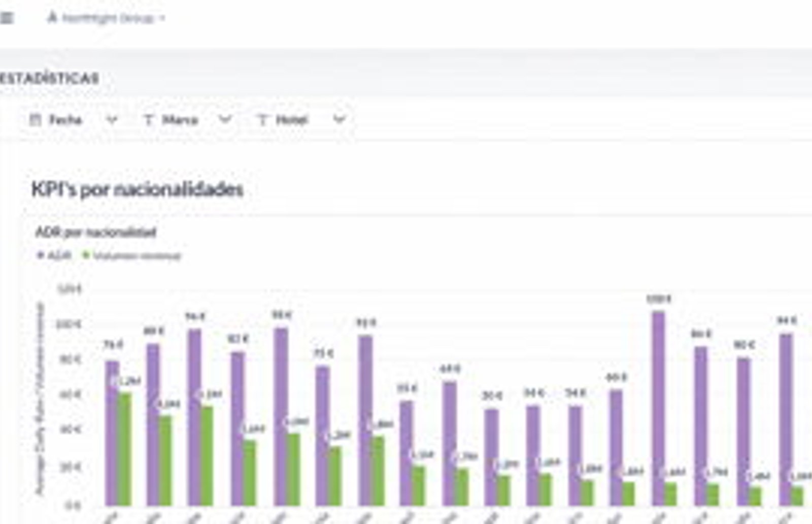
Task: Expand the Fecha filter chevron
Action: coord(112,120)
